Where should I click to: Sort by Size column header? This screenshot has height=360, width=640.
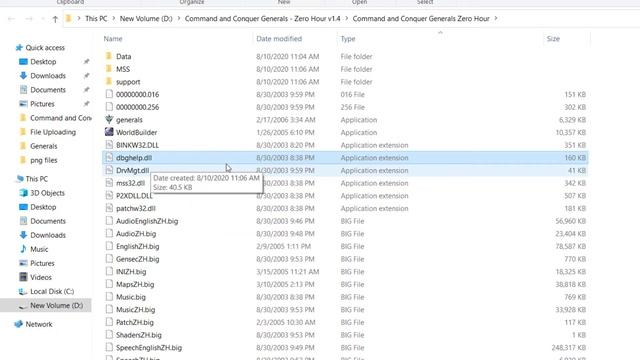[553, 39]
